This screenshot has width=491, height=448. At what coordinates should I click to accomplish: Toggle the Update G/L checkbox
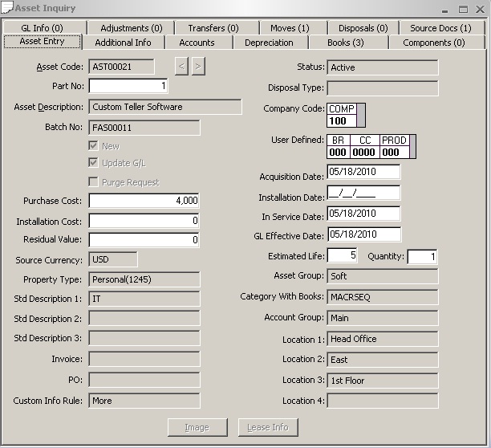click(x=94, y=164)
